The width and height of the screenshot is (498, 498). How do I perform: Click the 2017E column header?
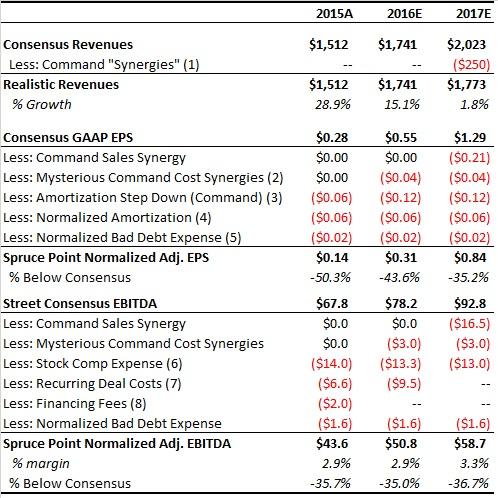pos(473,14)
